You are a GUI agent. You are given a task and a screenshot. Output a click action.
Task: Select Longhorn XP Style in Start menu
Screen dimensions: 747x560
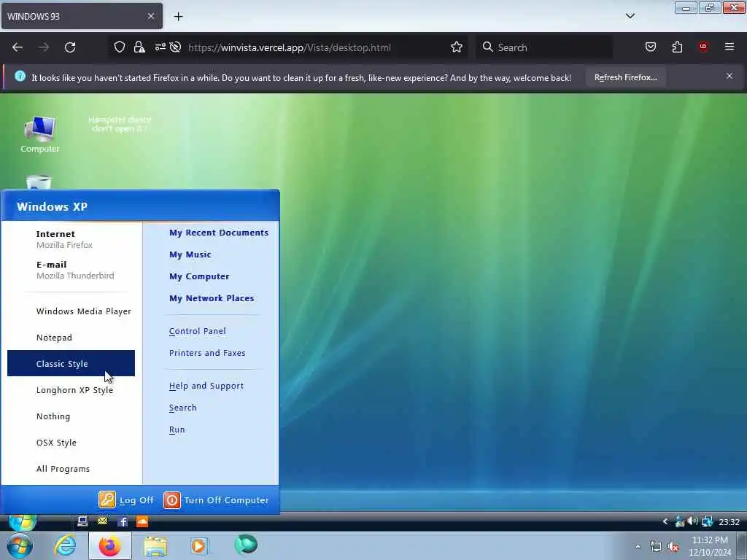click(x=71, y=389)
